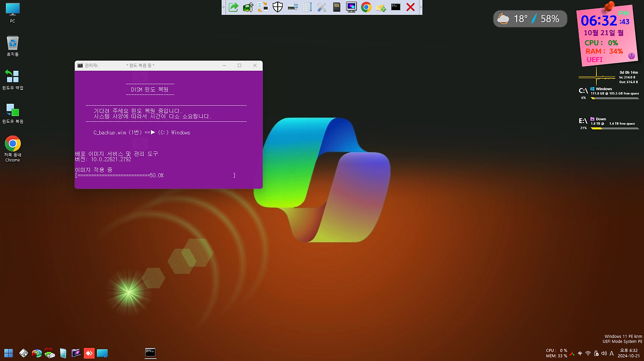Open the purple galaxy folder taskbar icon
644x361 pixels.
click(x=76, y=353)
